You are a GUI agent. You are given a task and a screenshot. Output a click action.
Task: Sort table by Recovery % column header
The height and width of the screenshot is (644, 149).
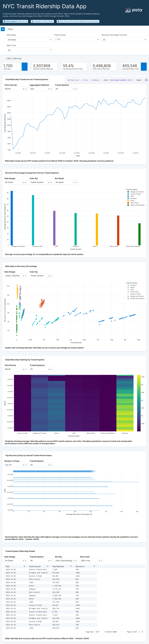(x=80, y=566)
